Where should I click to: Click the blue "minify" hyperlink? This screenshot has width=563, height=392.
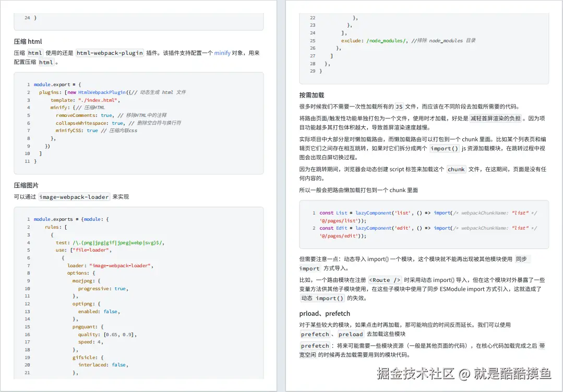point(222,52)
